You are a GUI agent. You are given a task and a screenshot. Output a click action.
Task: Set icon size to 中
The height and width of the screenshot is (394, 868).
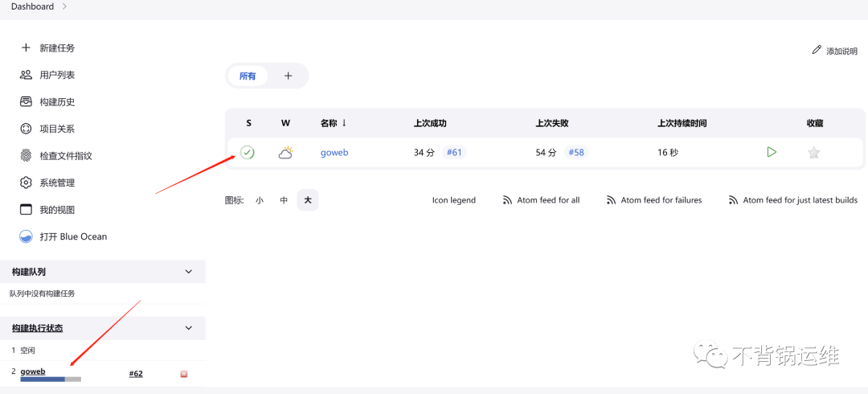click(x=284, y=200)
